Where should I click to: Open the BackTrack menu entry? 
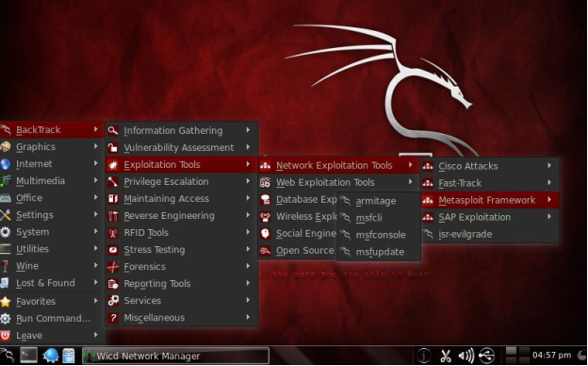coord(51,130)
